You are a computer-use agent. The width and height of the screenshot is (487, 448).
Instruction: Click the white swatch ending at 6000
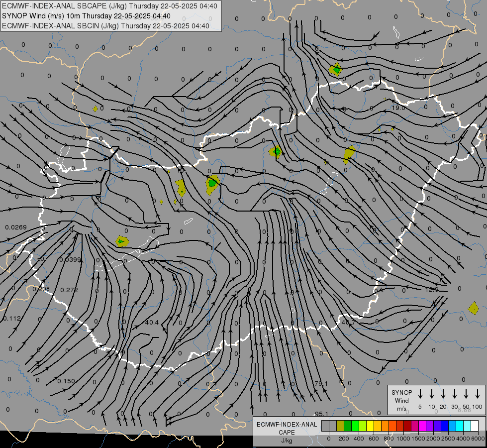pyautogui.click(x=474, y=426)
